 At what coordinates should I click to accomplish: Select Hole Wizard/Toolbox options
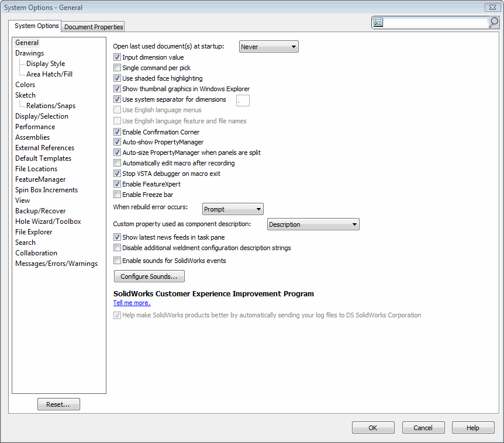[x=48, y=221]
